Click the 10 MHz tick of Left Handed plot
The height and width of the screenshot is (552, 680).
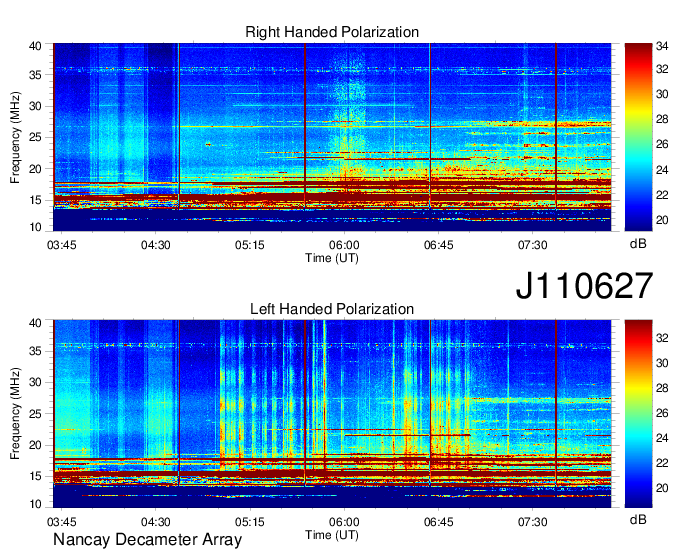tap(35, 504)
